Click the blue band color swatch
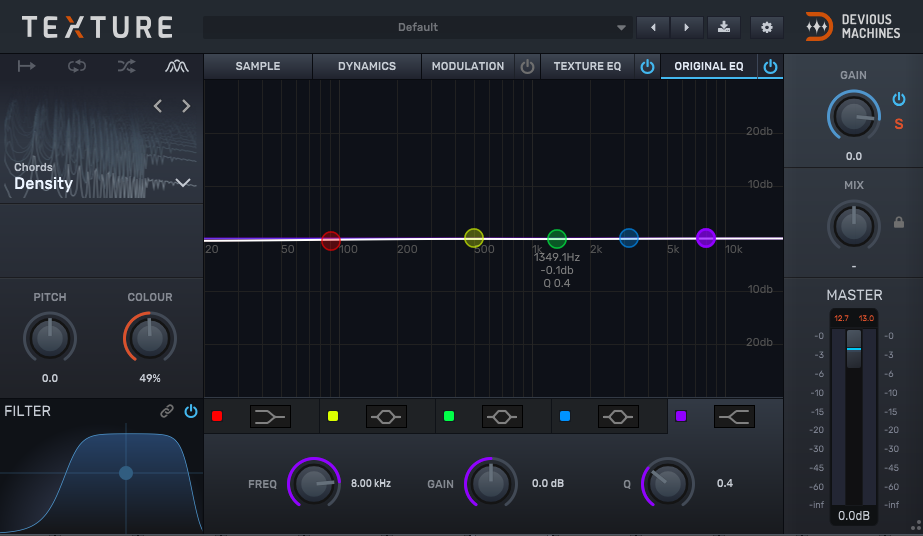This screenshot has height=536, width=923. click(x=565, y=417)
